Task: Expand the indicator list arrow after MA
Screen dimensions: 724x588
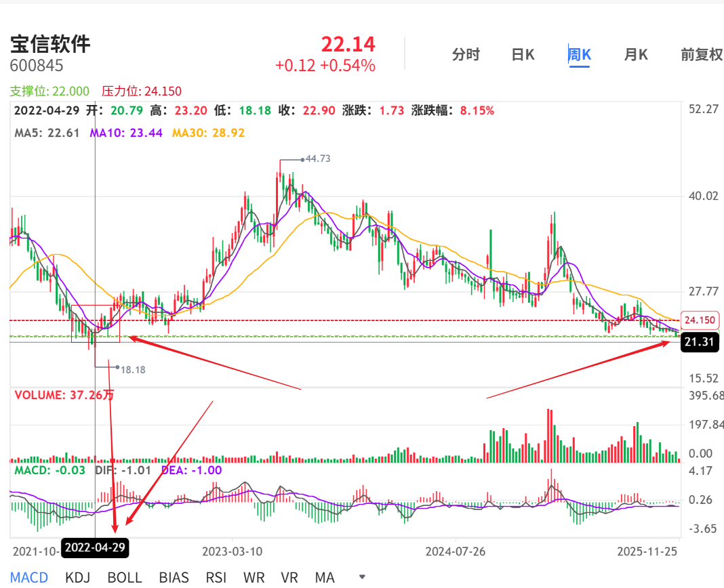Action: click(363, 577)
